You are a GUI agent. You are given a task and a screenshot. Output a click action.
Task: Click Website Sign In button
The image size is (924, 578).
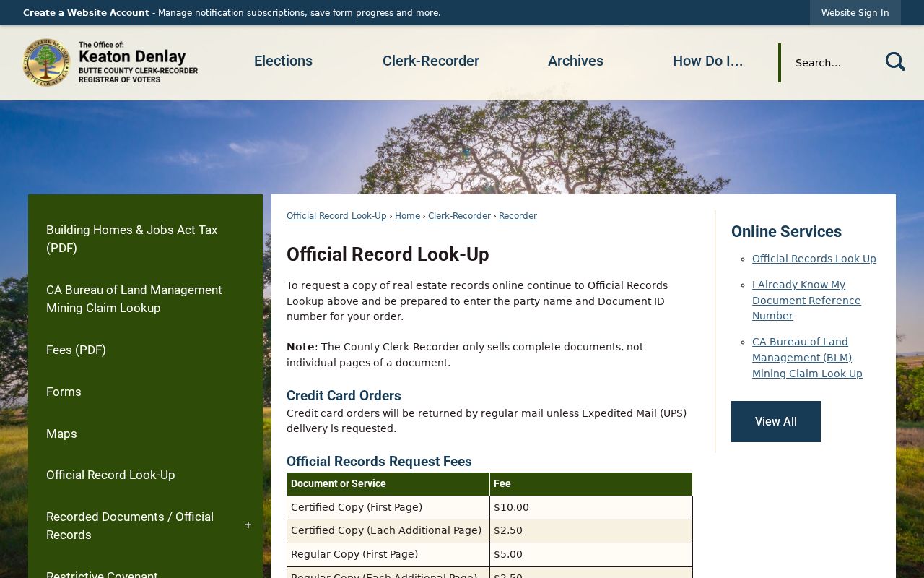[x=855, y=13]
